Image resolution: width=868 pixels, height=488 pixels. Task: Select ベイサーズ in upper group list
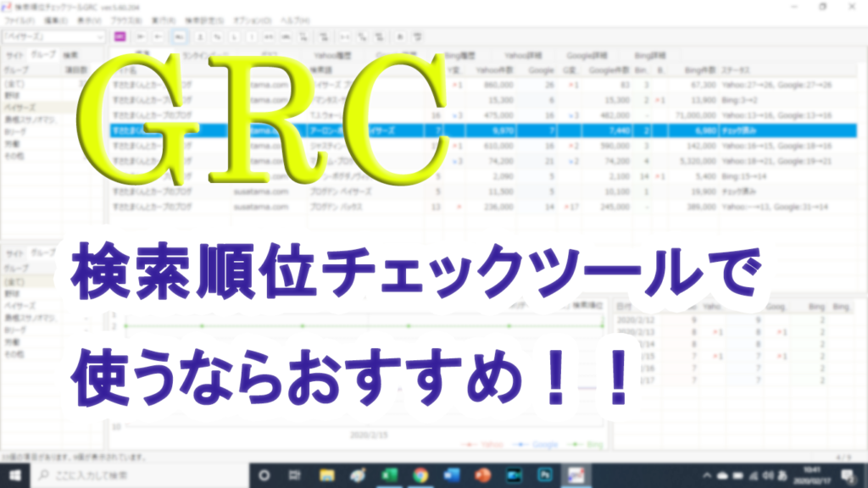pyautogui.click(x=20, y=108)
